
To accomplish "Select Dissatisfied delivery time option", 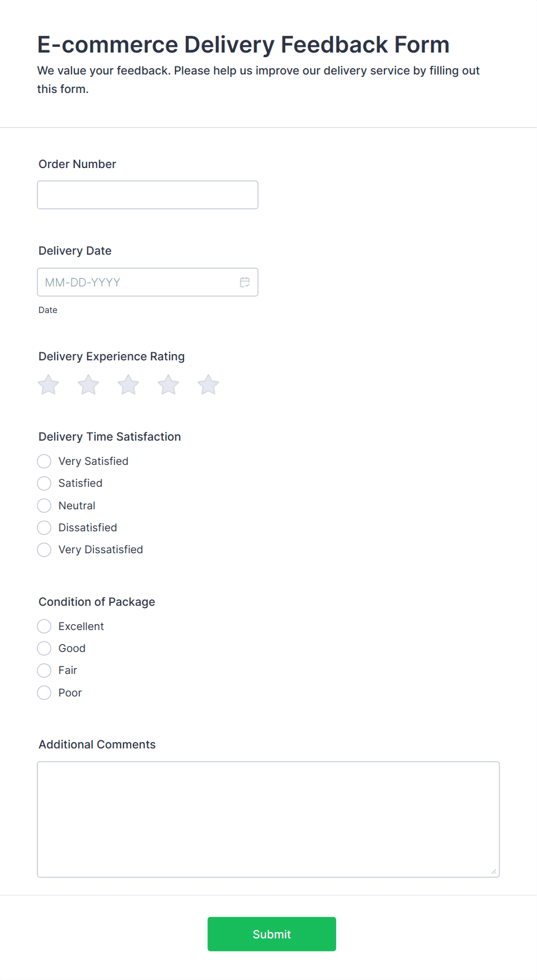I will 44,528.
